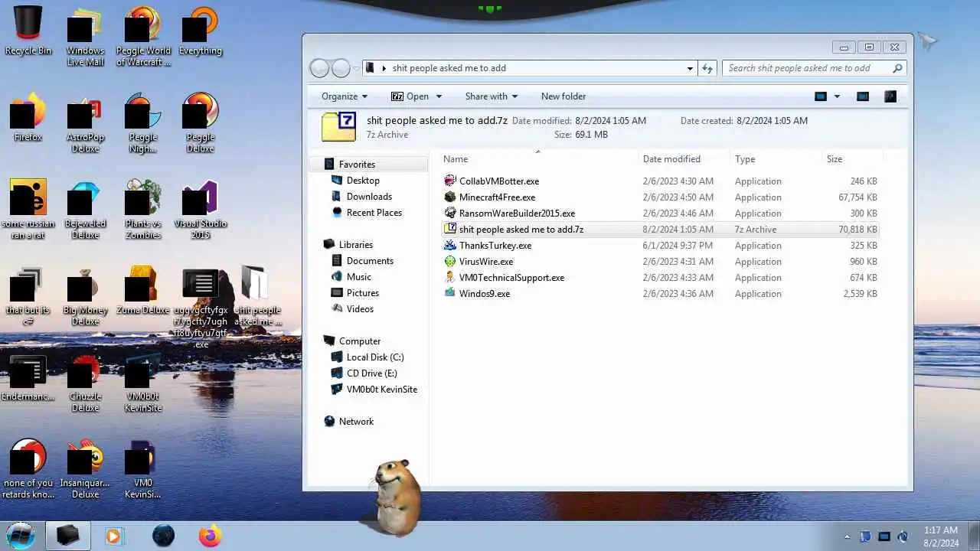This screenshot has width=980, height=551.
Task: Select the VM0TechnicalSupport.exe file icon
Action: coord(450,278)
